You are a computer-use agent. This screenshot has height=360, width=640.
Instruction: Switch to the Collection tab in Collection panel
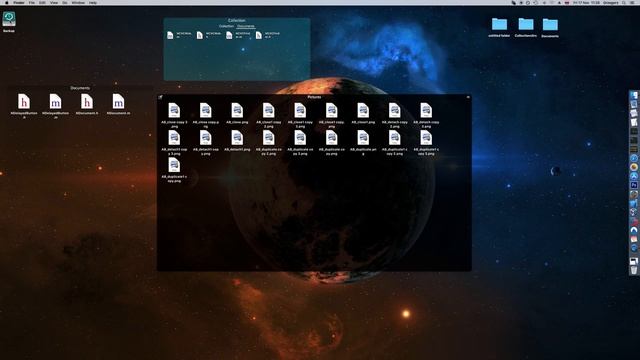pos(227,26)
